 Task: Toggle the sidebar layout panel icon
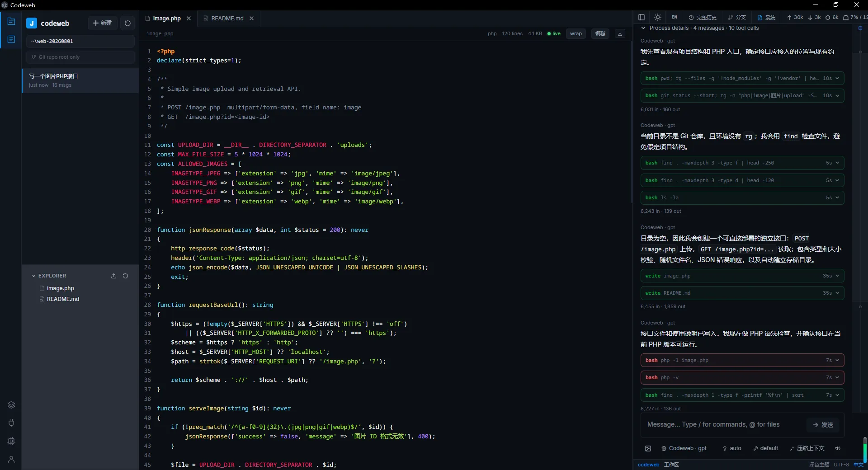641,17
